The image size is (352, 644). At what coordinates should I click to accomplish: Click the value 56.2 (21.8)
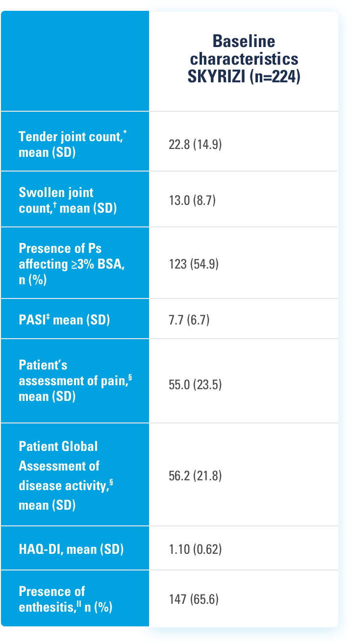coord(195,475)
